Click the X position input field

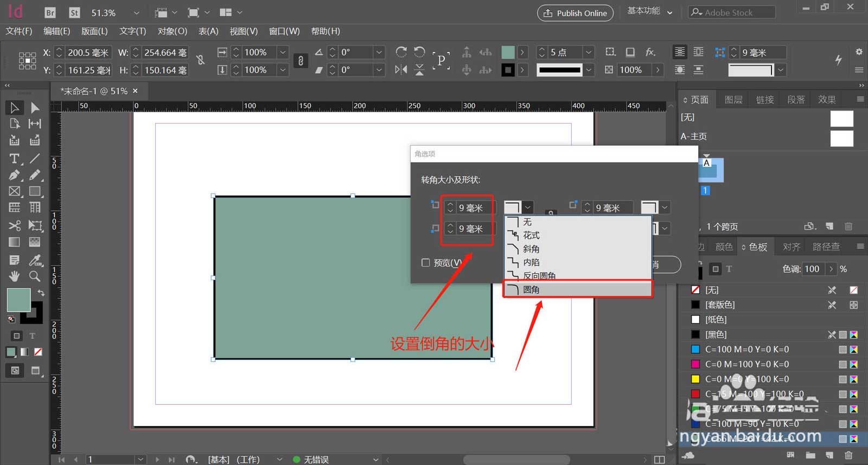click(88, 53)
